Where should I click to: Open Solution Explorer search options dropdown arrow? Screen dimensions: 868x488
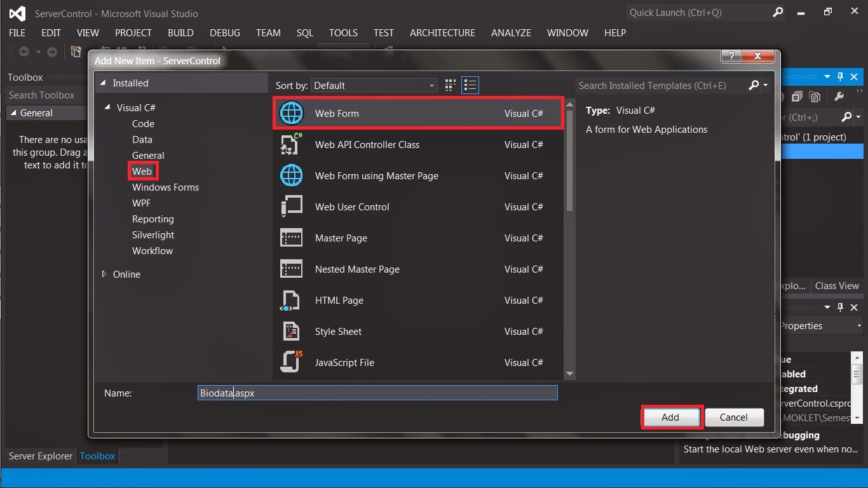click(x=858, y=118)
